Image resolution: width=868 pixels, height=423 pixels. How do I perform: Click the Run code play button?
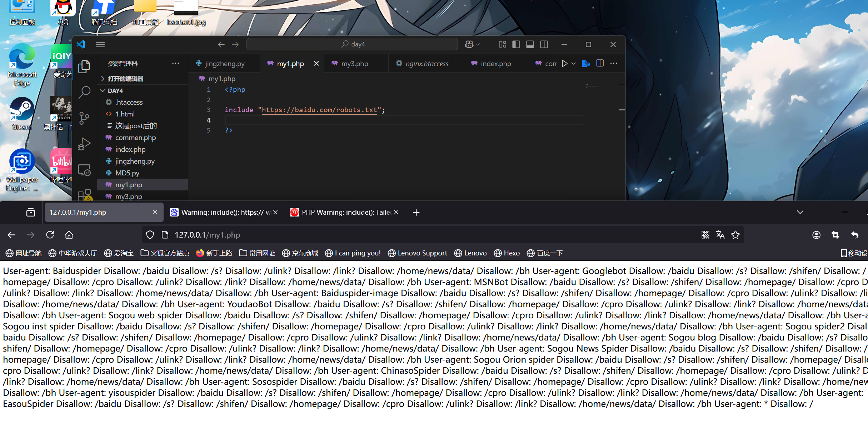tap(564, 64)
